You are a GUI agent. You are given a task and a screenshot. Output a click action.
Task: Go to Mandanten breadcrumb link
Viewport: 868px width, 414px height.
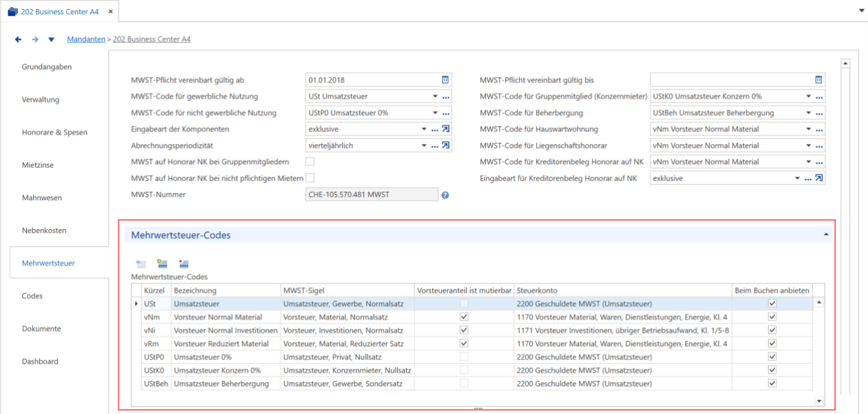(86, 39)
